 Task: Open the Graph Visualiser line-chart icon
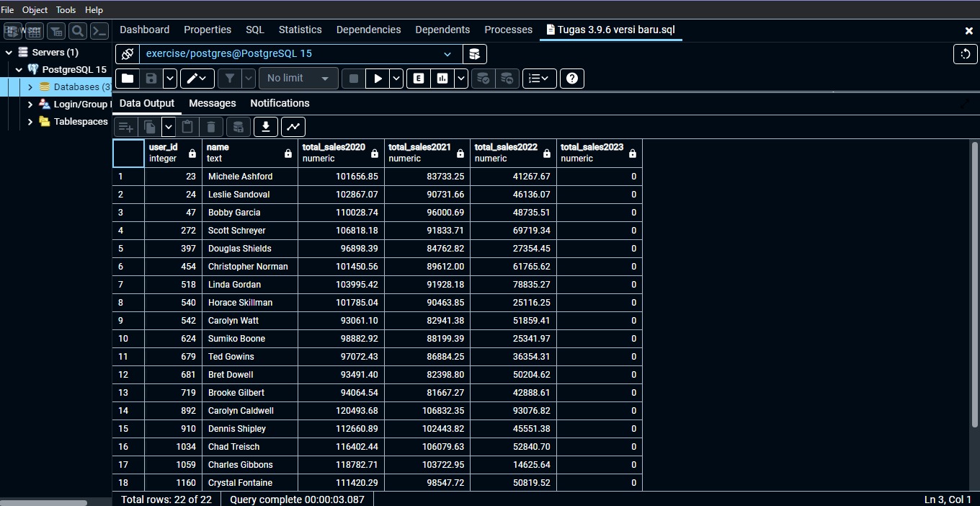pos(293,127)
